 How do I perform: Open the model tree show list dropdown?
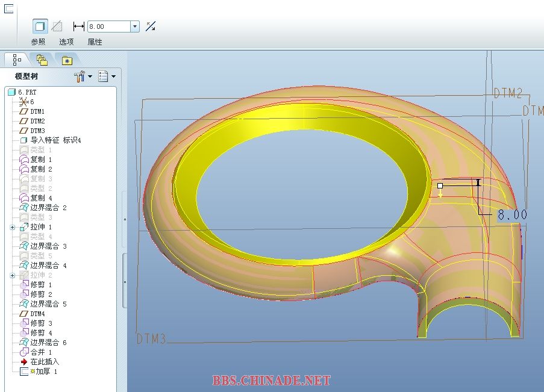[107, 76]
